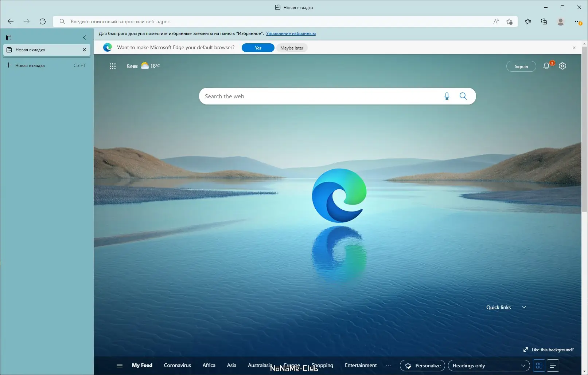The image size is (588, 375).
Task: Add this page to favorites star icon
Action: tap(510, 21)
